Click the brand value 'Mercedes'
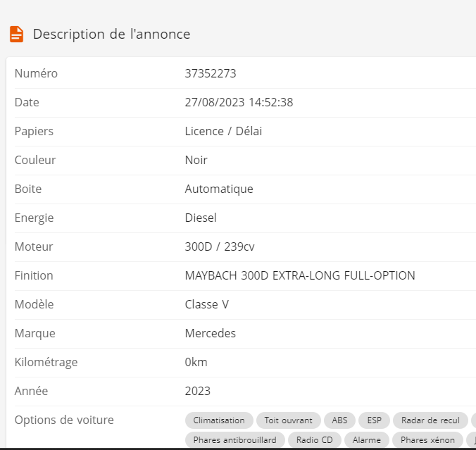Viewport: 476px width, 450px height. [x=210, y=333]
